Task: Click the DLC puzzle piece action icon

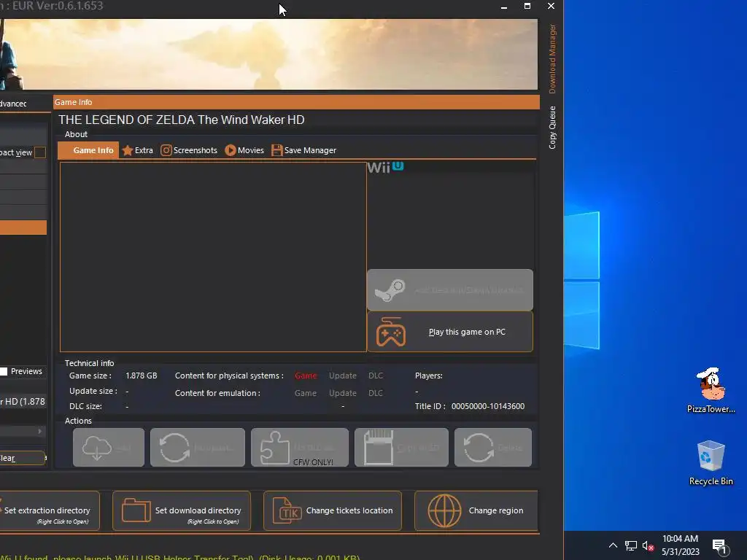Action: click(274, 448)
